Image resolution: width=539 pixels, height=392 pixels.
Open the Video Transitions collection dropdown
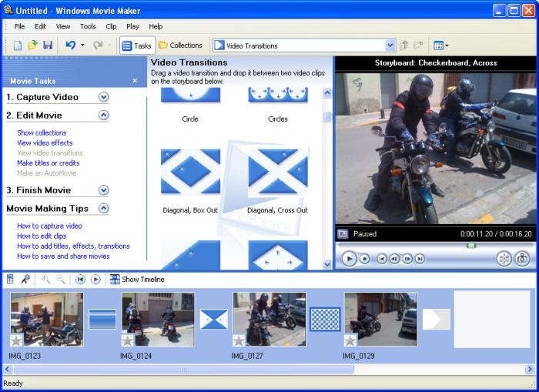coord(390,46)
